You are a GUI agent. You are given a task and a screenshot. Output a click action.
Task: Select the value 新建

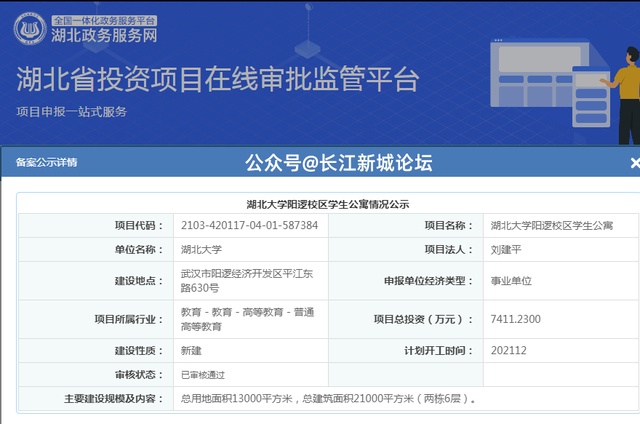[191, 351]
